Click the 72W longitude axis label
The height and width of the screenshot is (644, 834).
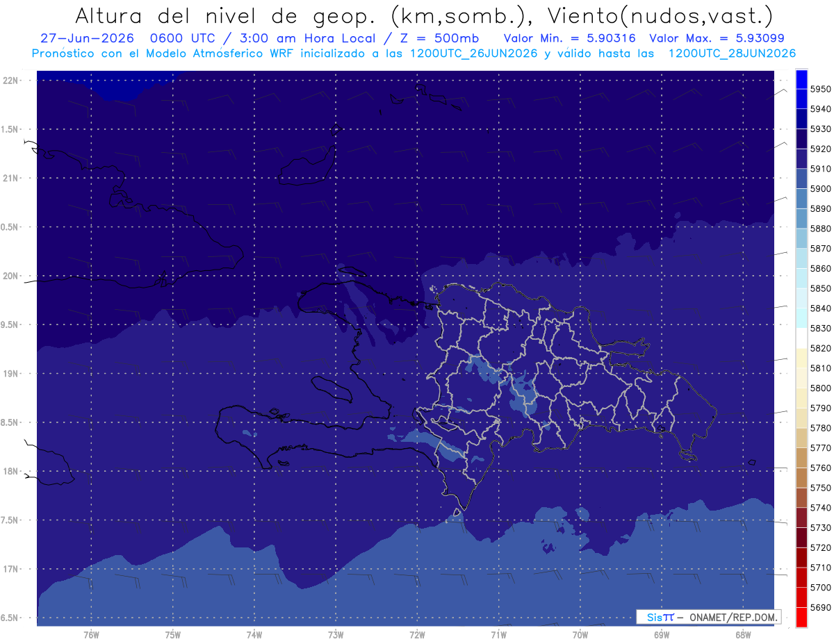click(417, 635)
